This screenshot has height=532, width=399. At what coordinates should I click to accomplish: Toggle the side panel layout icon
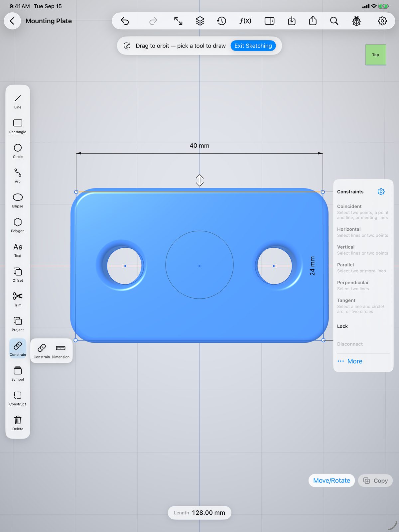point(269,21)
